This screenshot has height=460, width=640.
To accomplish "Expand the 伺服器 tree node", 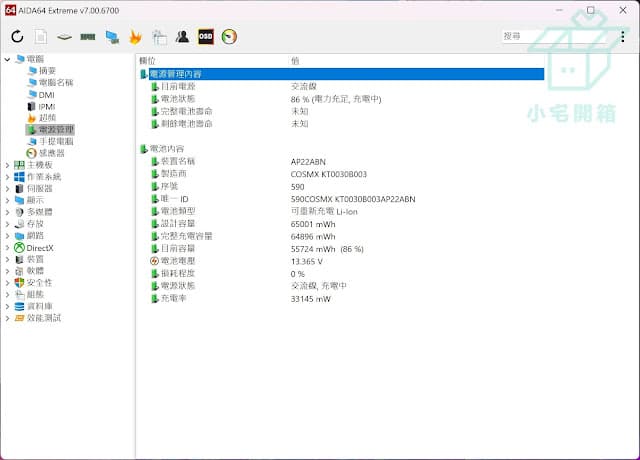I will 7,189.
